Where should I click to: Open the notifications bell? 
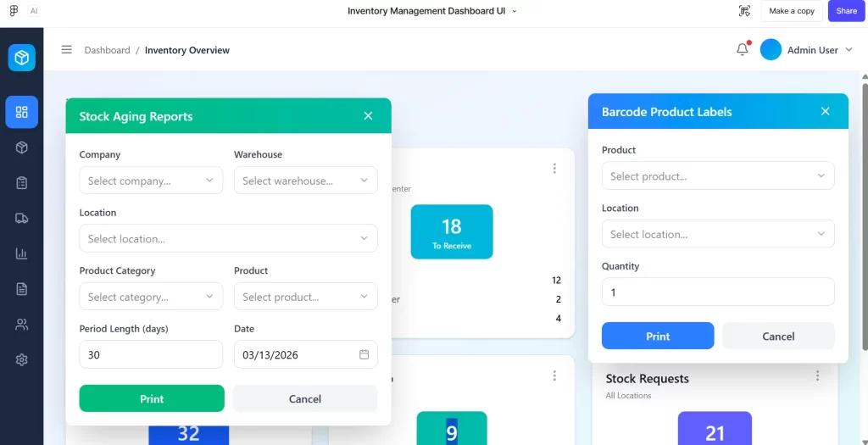(x=743, y=50)
